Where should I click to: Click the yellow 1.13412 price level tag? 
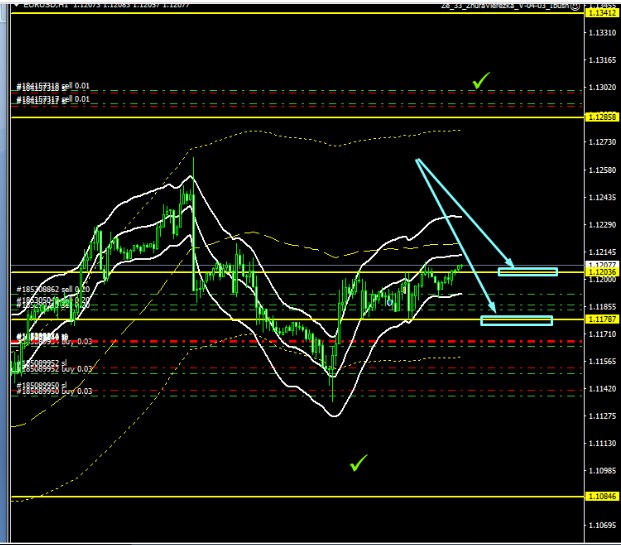602,13
